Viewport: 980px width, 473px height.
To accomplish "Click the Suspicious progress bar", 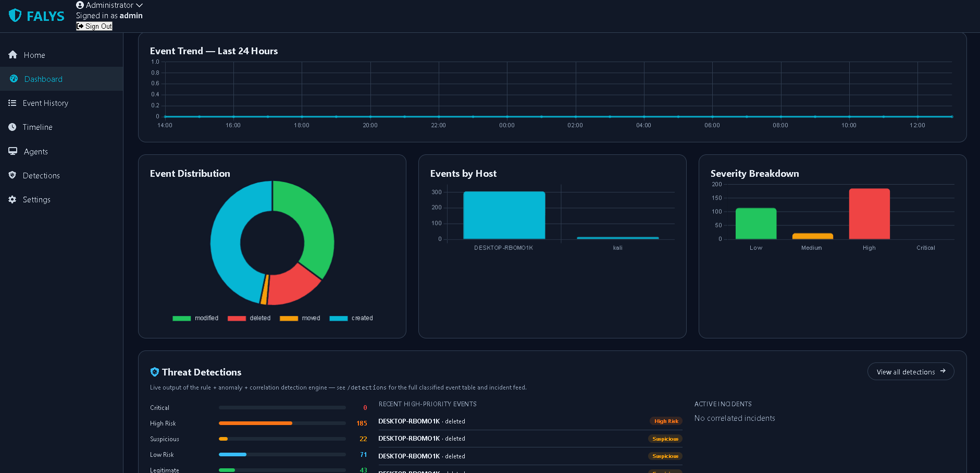I will pyautogui.click(x=282, y=439).
